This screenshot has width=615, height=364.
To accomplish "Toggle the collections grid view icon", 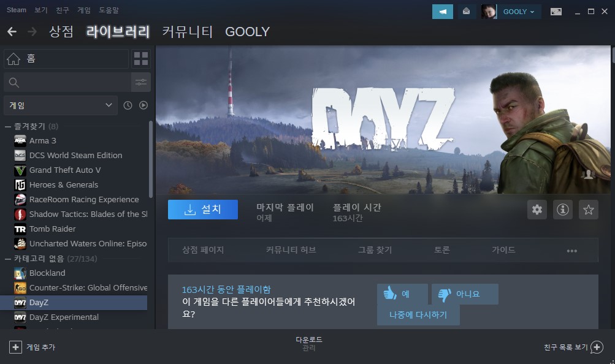I will [141, 59].
